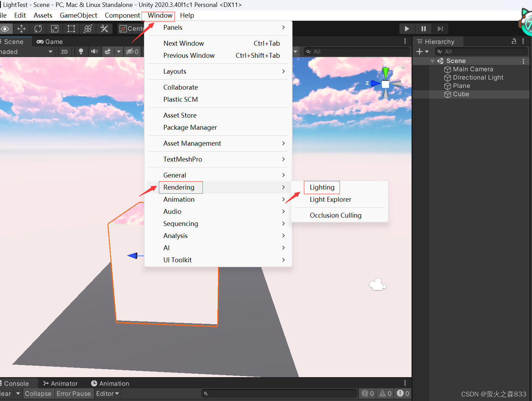Expand Layouts submenu
532x401 pixels.
pyautogui.click(x=218, y=72)
